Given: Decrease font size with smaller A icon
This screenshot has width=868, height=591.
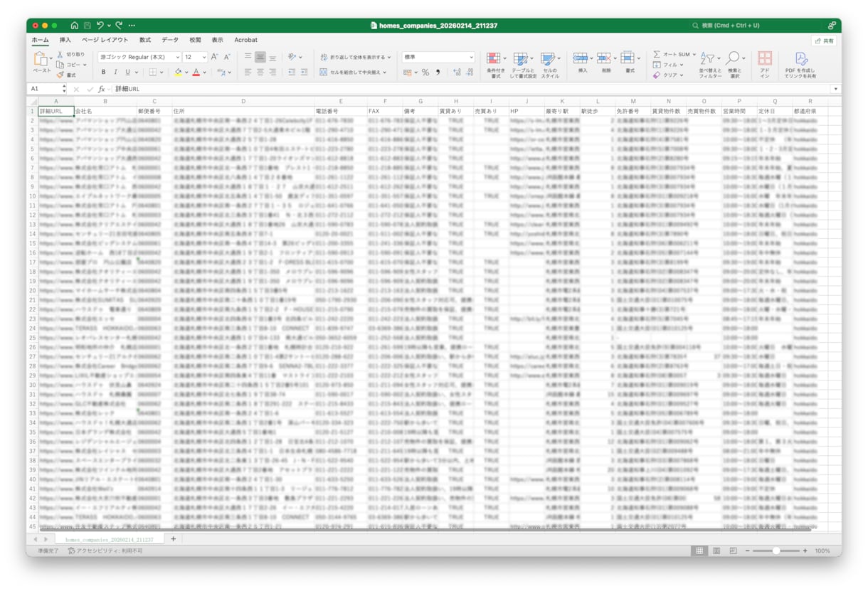Looking at the screenshot, I should point(227,57).
